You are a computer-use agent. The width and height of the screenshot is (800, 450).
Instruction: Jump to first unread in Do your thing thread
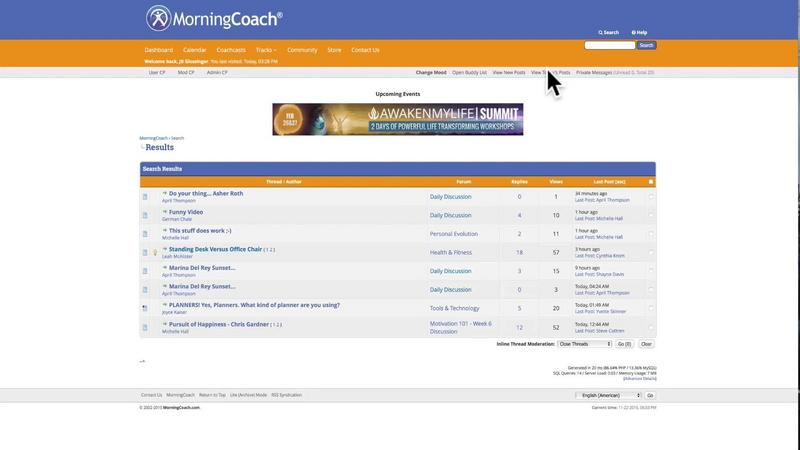[165, 193]
